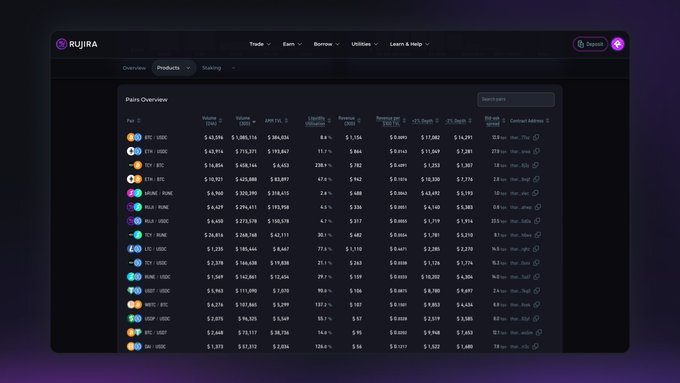Copy contract address for ETH / BTC
Screen dimensions: 680x383
(x=536, y=179)
